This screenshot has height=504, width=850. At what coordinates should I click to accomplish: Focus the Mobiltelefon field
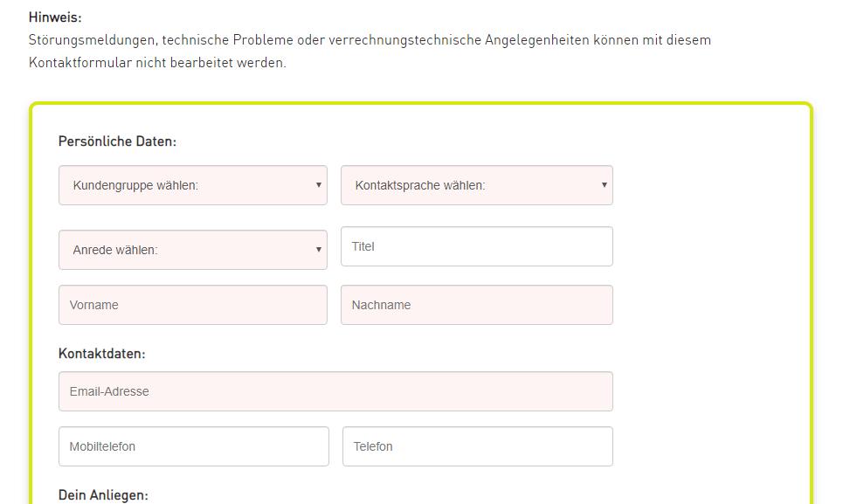(x=194, y=446)
